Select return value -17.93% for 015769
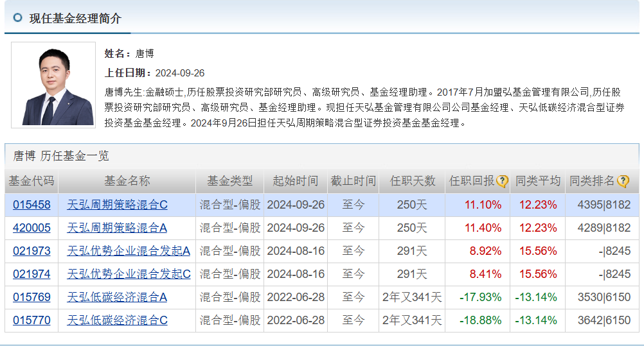The height and width of the screenshot is (346, 644). (x=480, y=297)
